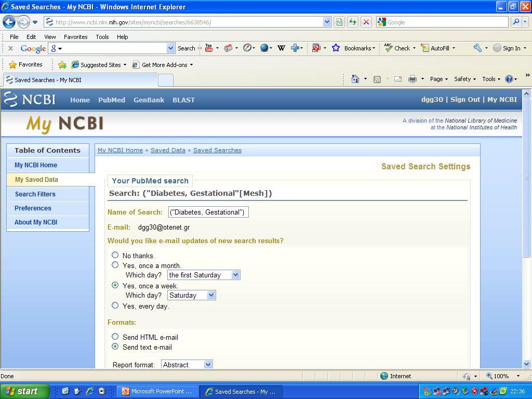Select 'Yes, once a month' radio option
This screenshot has width=532, height=399.
coord(115,264)
